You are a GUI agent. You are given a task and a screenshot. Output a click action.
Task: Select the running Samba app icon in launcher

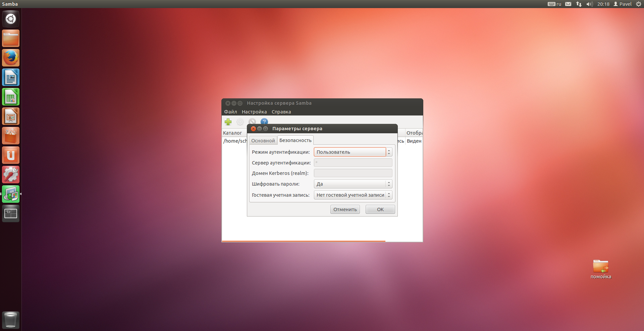[11, 194]
